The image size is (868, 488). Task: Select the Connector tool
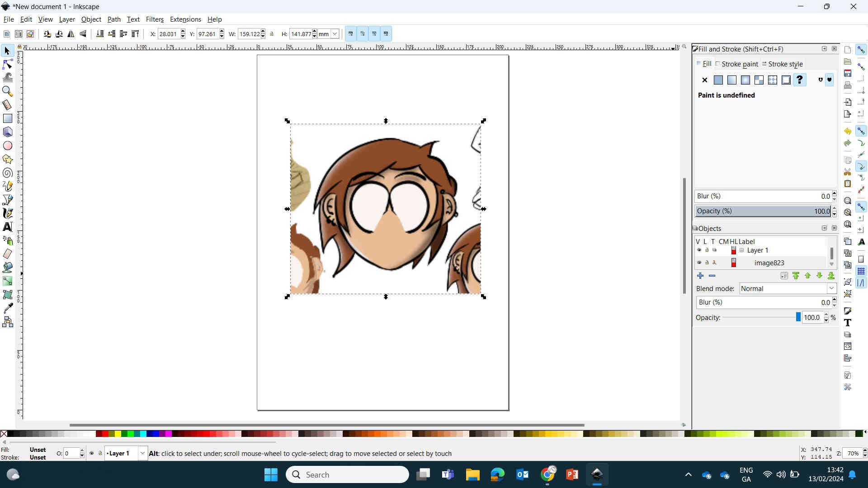point(7,322)
